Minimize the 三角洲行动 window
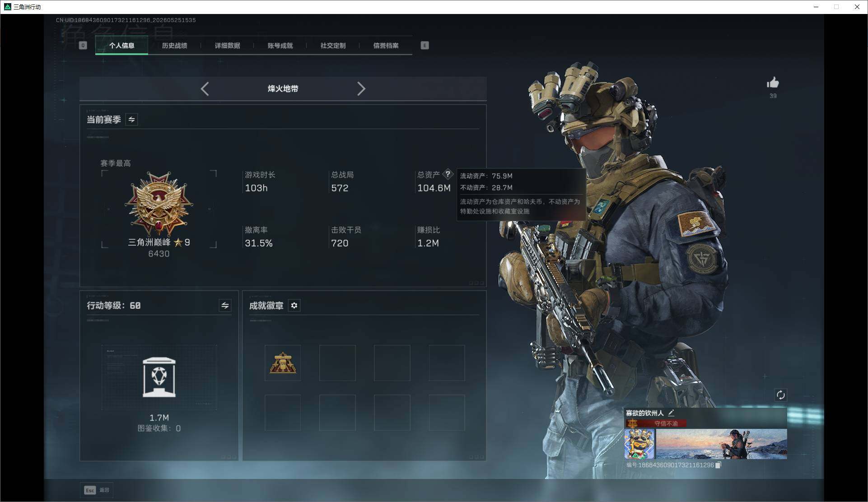Viewport: 868px width, 502px height. coord(816,7)
